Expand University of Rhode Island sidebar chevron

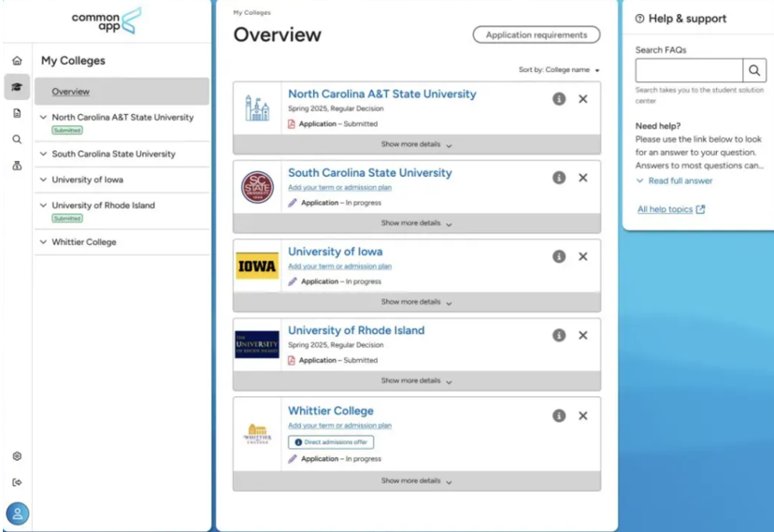[43, 206]
